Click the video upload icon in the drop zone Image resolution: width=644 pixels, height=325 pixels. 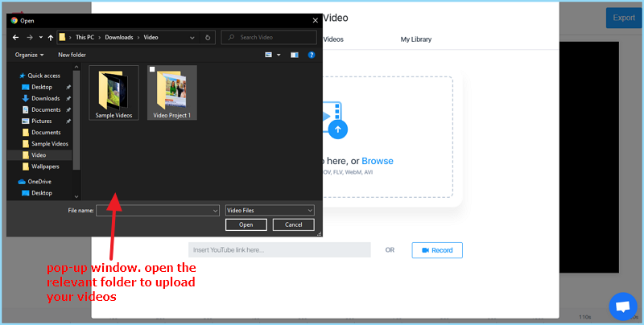[x=335, y=120]
